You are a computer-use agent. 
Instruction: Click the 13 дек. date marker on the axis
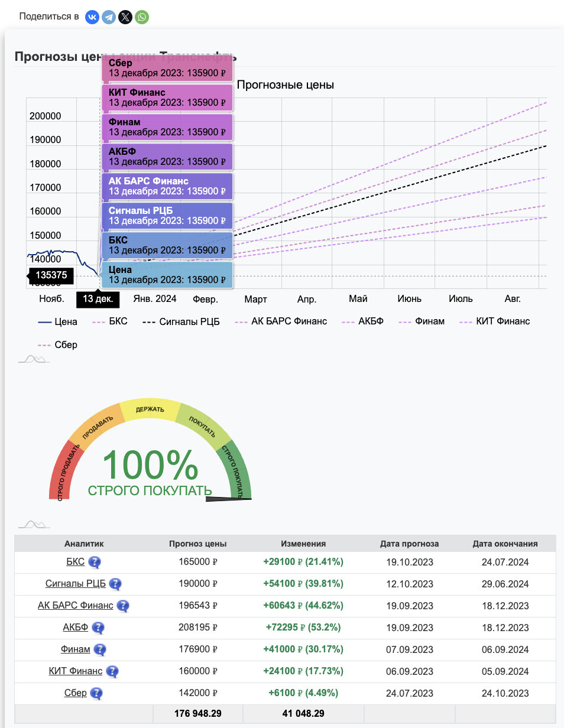[98, 299]
